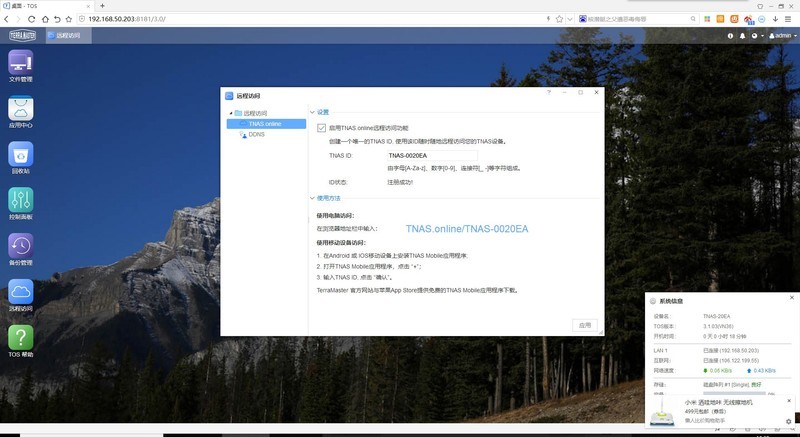This screenshot has width=800, height=437.
Task: Close the 远程访问 dialog window
Action: click(596, 93)
